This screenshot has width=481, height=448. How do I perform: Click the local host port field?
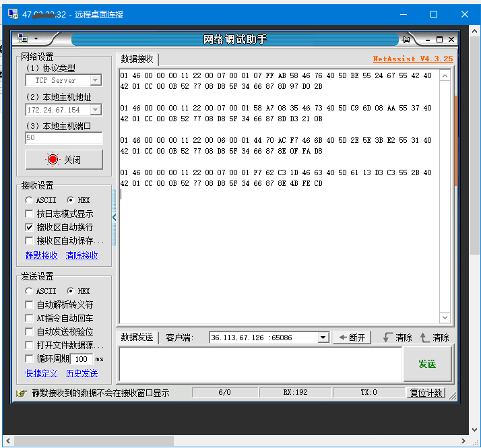click(64, 138)
